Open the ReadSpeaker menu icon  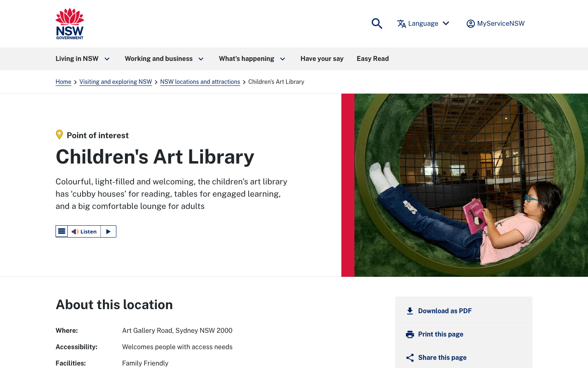(x=62, y=231)
